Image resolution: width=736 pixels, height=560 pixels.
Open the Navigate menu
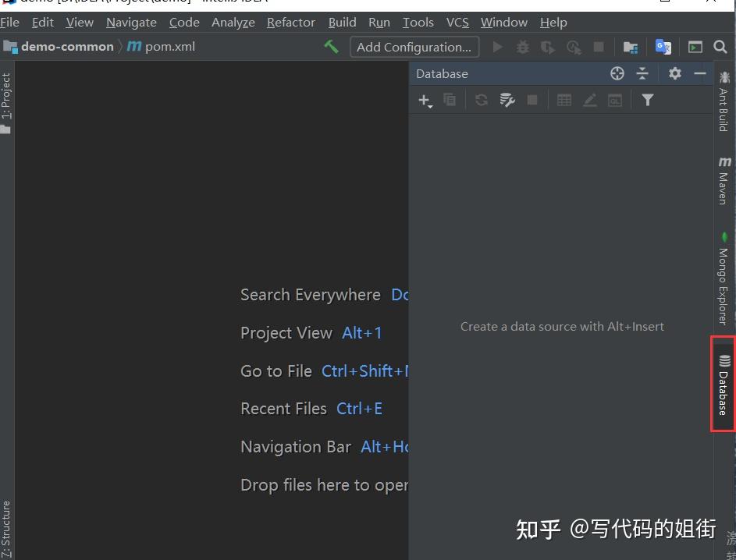[x=131, y=22]
